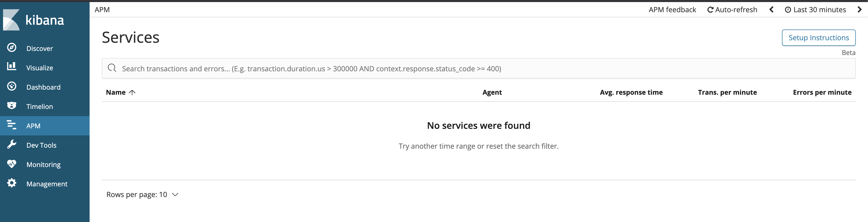Open Management gear icon
The image size is (868, 222).
12,183
